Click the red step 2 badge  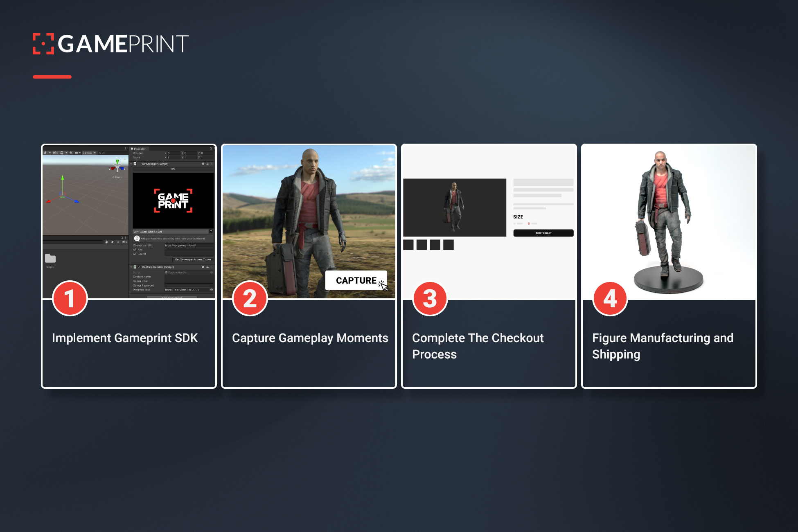click(250, 298)
